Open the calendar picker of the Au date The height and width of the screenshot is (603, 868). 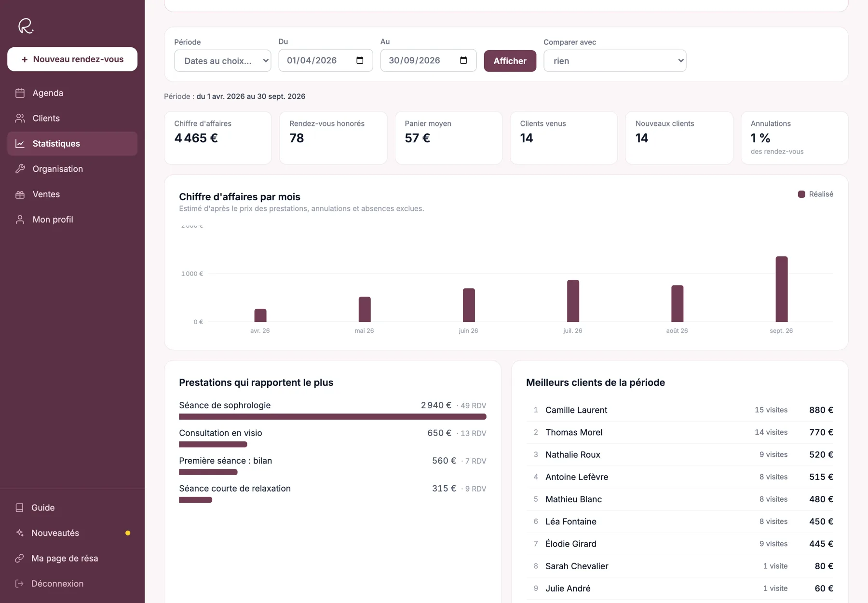463,60
